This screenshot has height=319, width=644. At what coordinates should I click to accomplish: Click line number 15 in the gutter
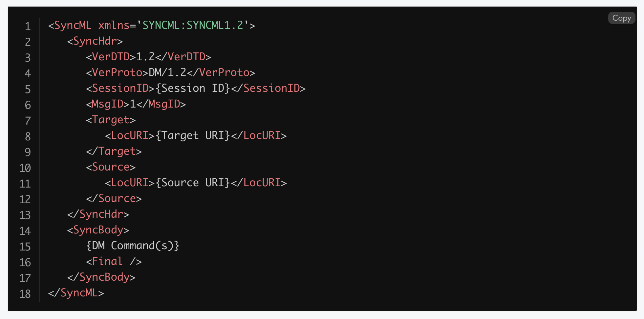coord(25,247)
